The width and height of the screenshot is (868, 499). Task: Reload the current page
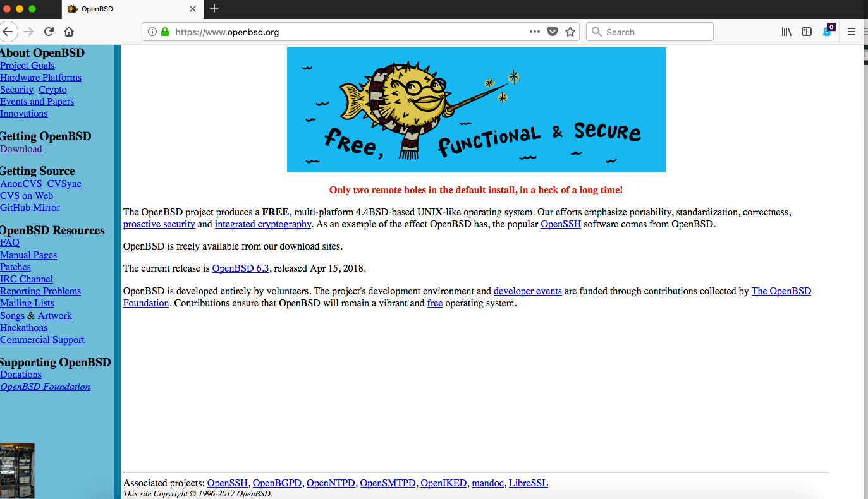point(49,32)
